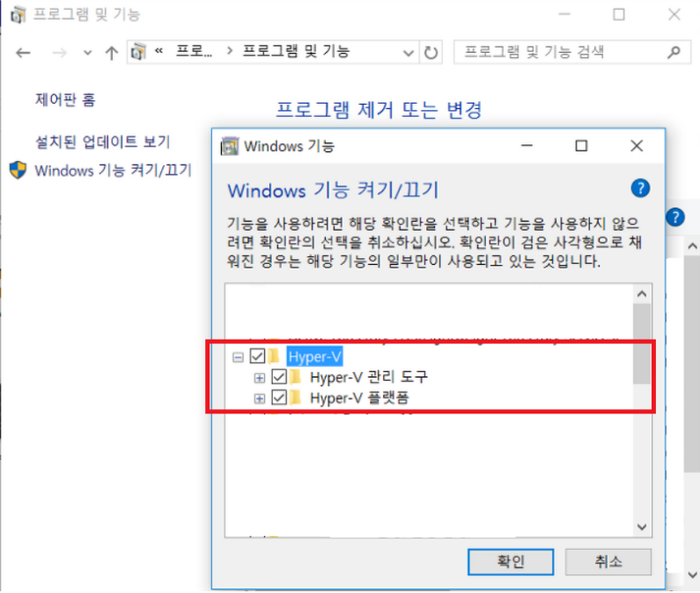
Task: Open the 제어판 홈 link
Action: [x=65, y=99]
